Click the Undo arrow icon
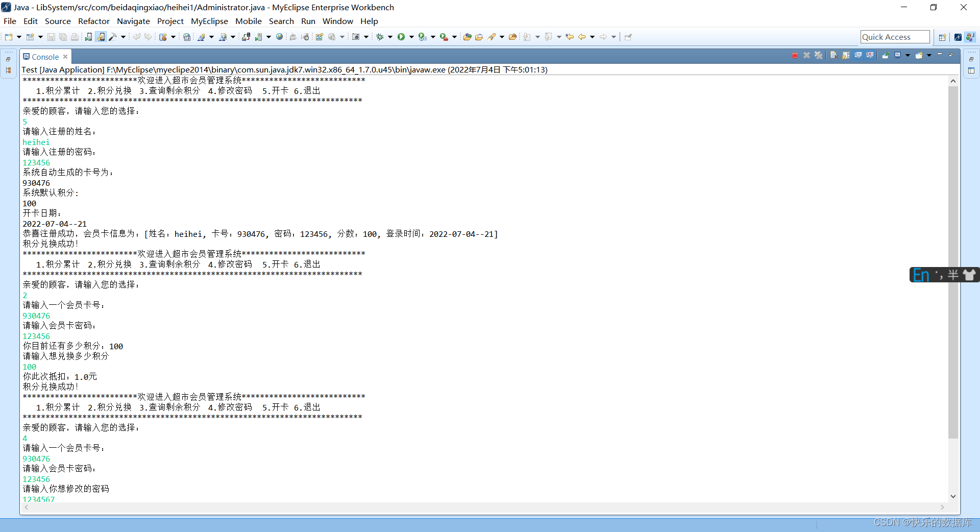Viewport: 980px width, 532px height. pyautogui.click(x=136, y=37)
